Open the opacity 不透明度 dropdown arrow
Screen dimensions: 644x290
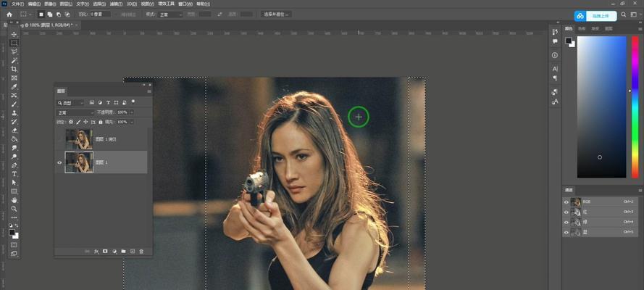click(x=131, y=112)
